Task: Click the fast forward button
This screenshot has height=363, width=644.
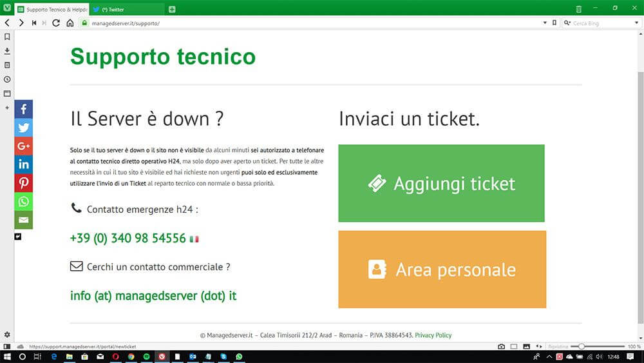Action: click(44, 23)
